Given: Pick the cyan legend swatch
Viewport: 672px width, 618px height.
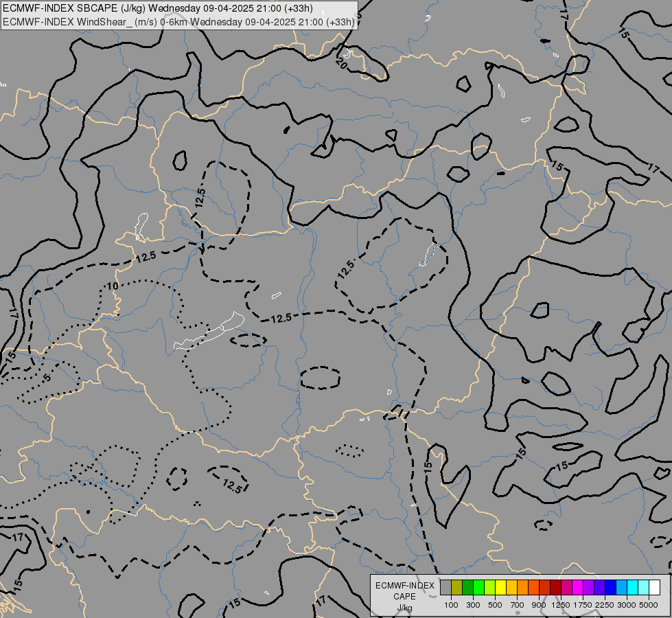Looking at the screenshot, I should pyautogui.click(x=632, y=588).
